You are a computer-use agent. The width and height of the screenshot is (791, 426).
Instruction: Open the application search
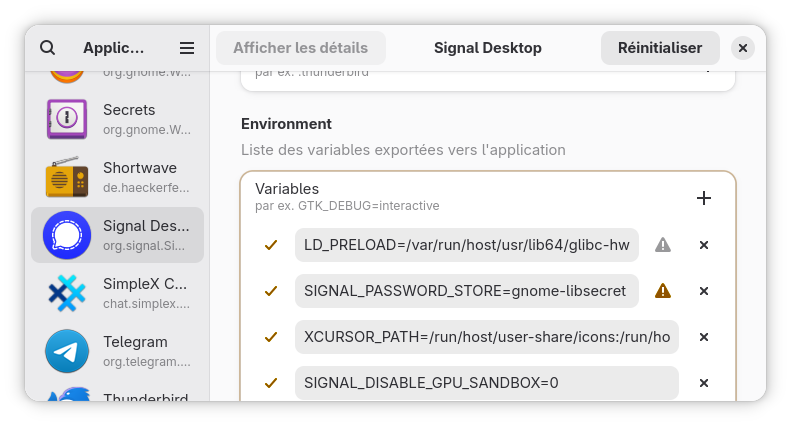coord(47,48)
